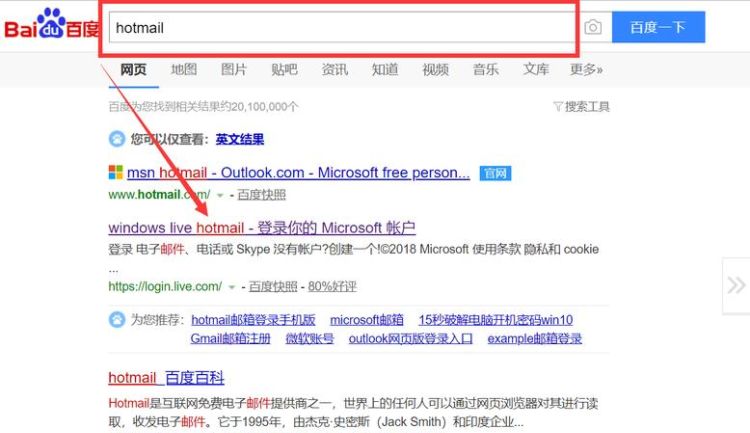Viewport: 750px width, 433px height.
Task: Open the 资讯 tab
Action: 335,70
